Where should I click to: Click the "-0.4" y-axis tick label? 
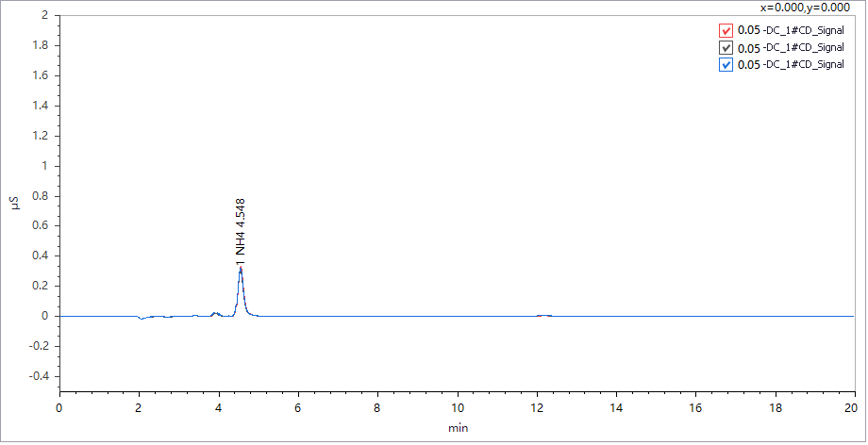(x=39, y=376)
